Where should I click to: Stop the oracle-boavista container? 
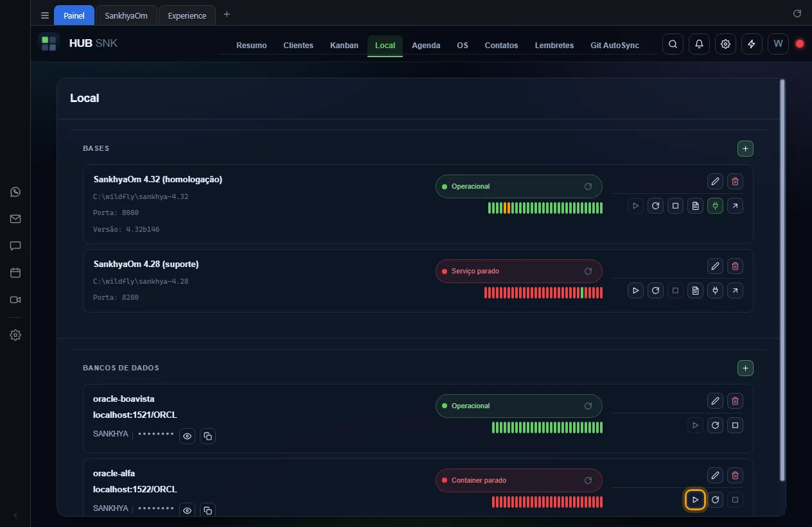pyautogui.click(x=736, y=425)
